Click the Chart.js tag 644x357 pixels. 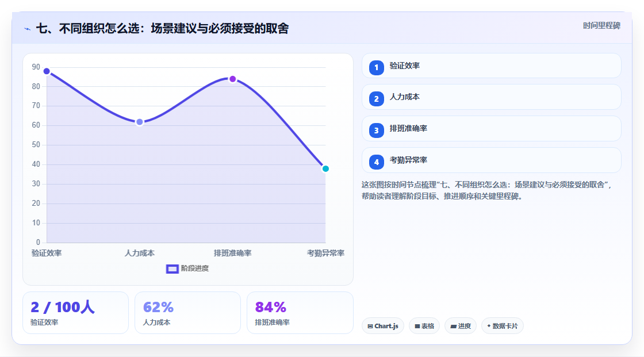(x=383, y=326)
